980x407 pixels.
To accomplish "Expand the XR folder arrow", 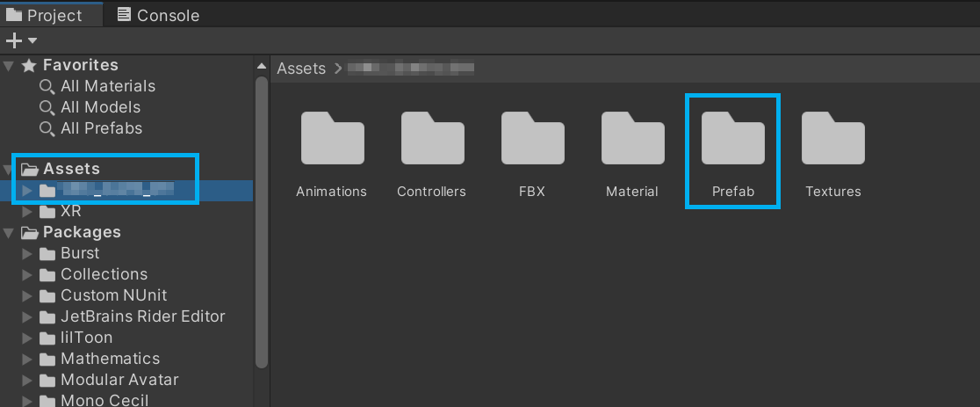I will (27, 212).
